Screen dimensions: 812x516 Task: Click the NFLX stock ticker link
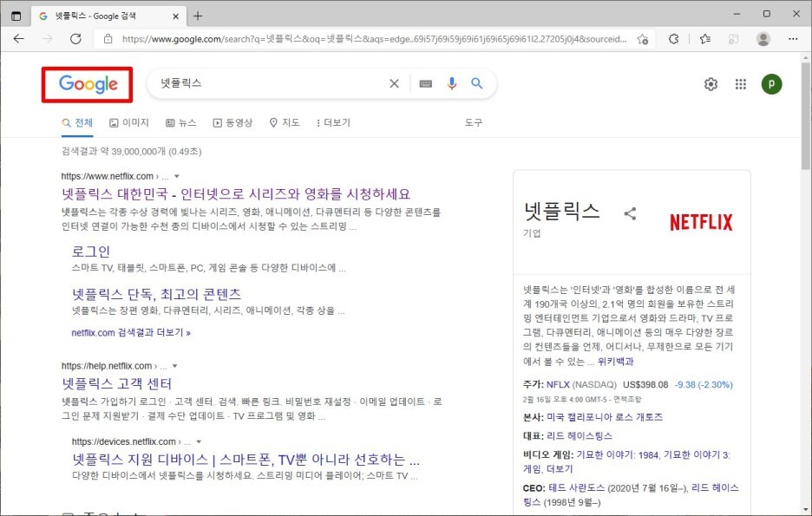coord(558,384)
